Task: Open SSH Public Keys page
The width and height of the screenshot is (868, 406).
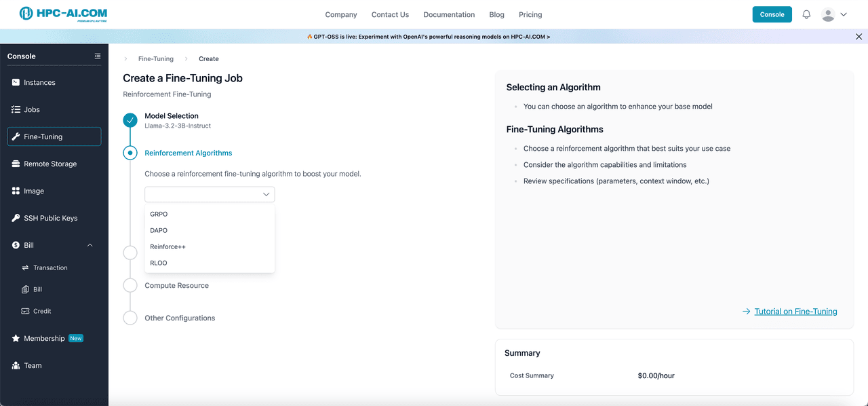Action: (50, 219)
